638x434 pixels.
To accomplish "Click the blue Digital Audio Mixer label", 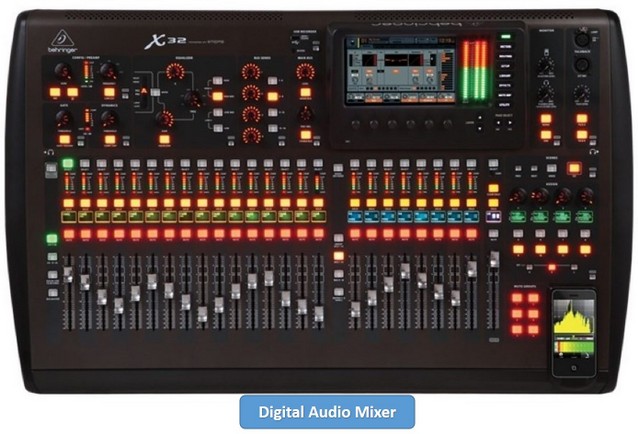I will pyautogui.click(x=327, y=412).
